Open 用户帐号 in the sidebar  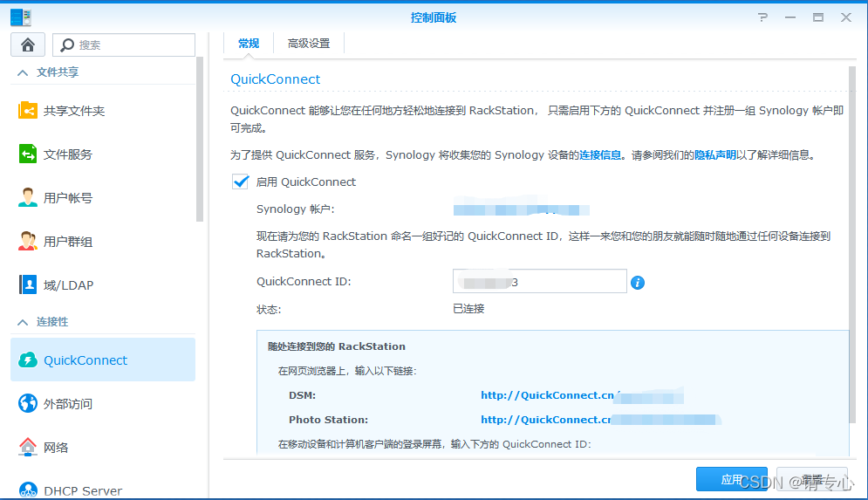click(103, 197)
